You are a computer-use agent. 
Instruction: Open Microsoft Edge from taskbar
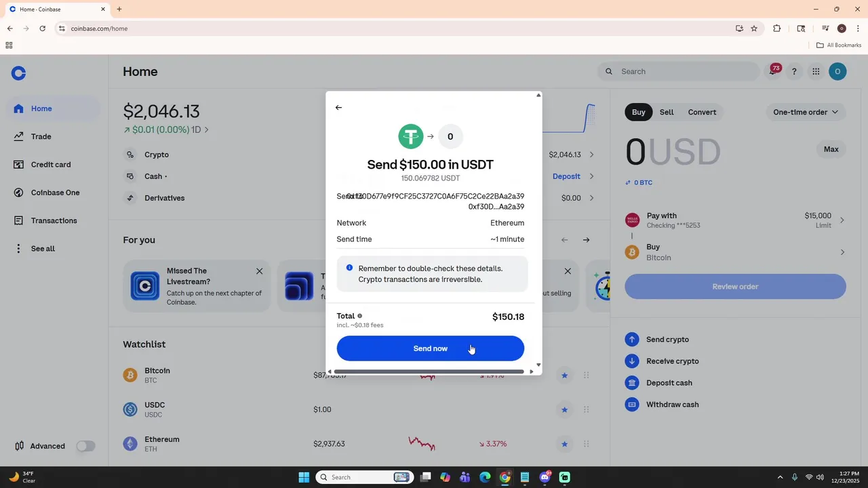click(x=485, y=477)
